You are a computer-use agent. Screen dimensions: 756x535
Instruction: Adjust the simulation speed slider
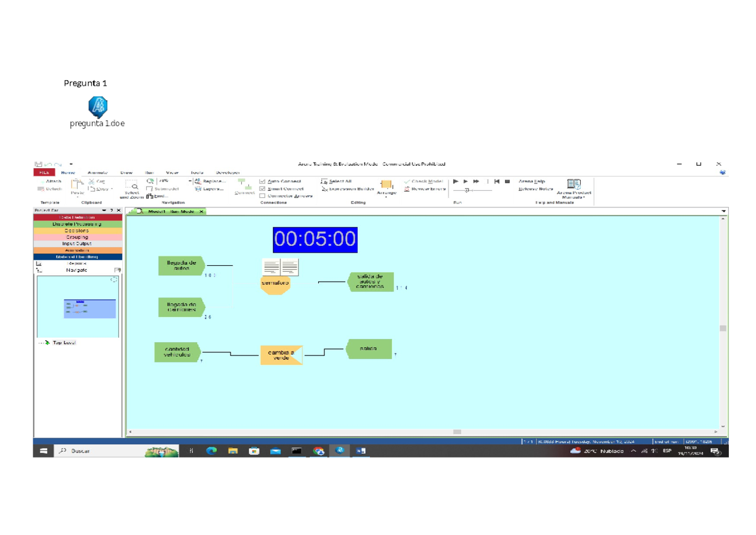466,190
